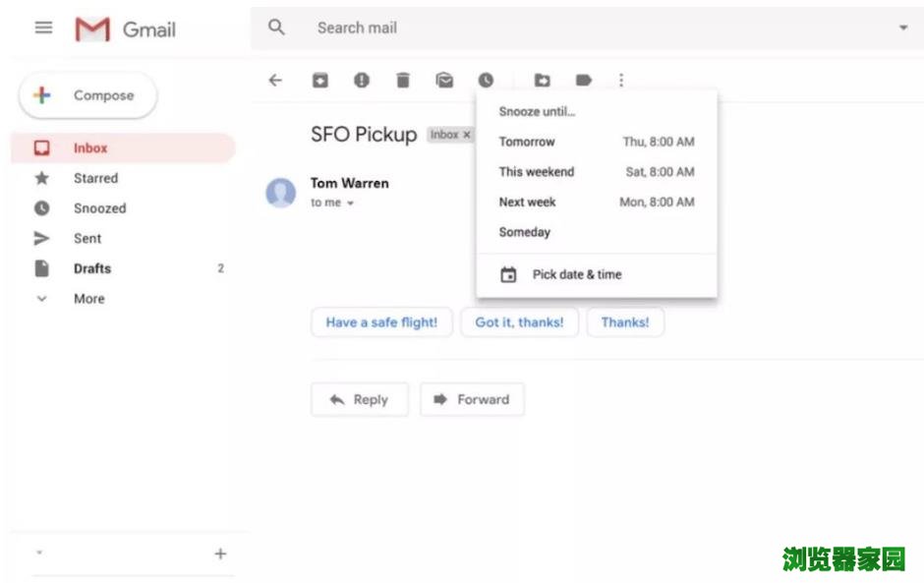Click inside the Search mail field
Viewport: 924px width, 583px height.
click(590, 28)
